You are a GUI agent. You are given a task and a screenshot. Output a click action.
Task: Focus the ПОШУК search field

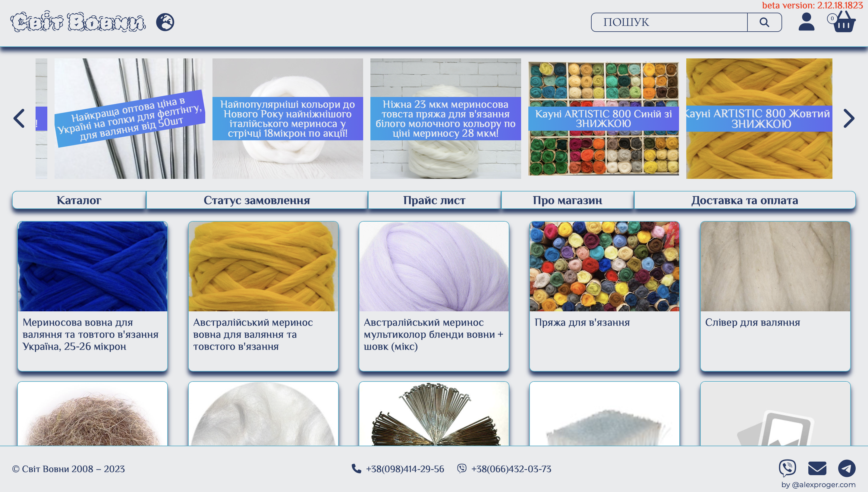click(669, 22)
